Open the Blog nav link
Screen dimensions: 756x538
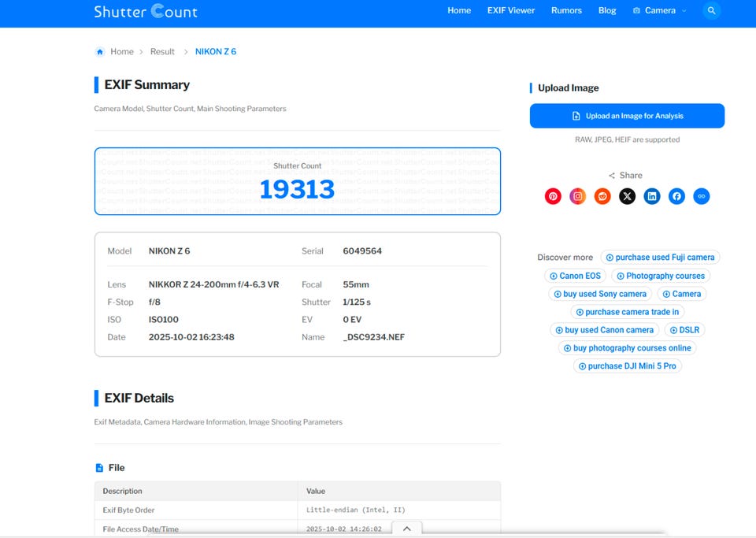pyautogui.click(x=607, y=11)
